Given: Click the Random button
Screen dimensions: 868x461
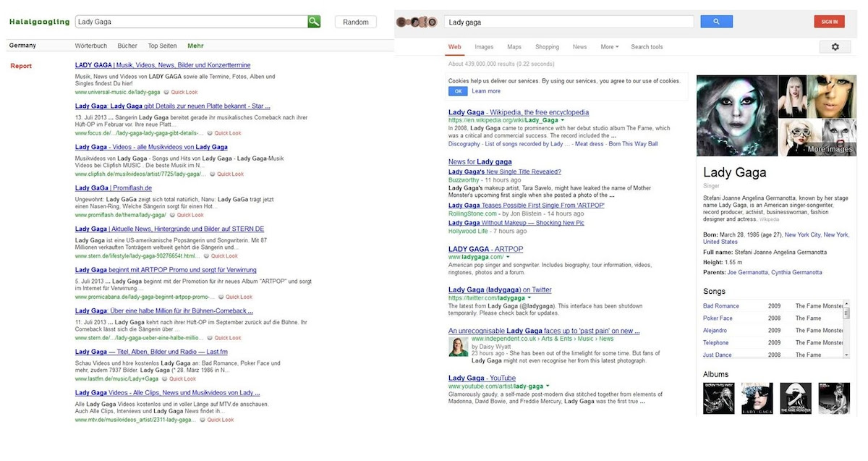Looking at the screenshot, I should 356,22.
